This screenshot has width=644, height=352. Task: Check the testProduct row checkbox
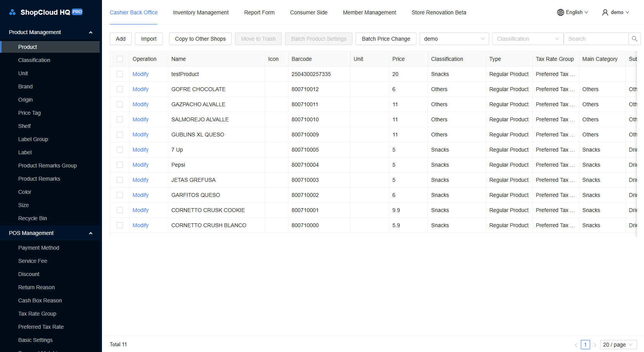120,74
